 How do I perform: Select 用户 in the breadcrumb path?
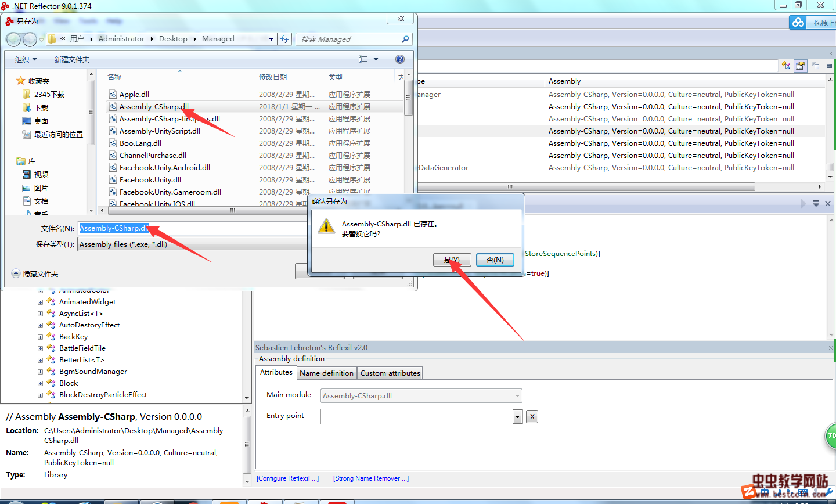[x=77, y=39]
